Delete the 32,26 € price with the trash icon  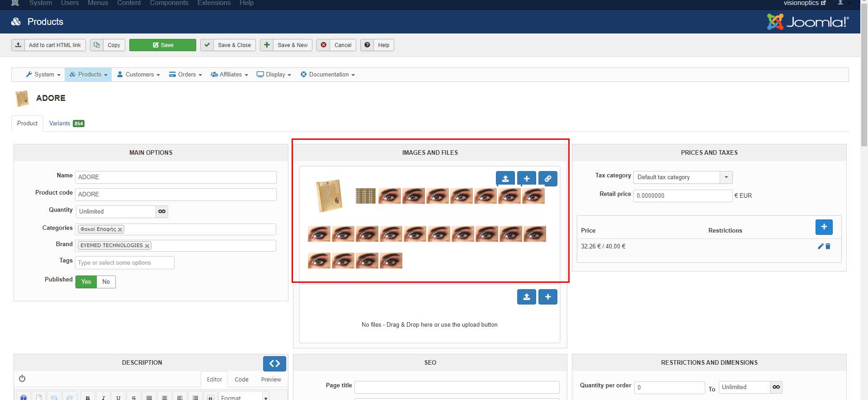(x=828, y=246)
